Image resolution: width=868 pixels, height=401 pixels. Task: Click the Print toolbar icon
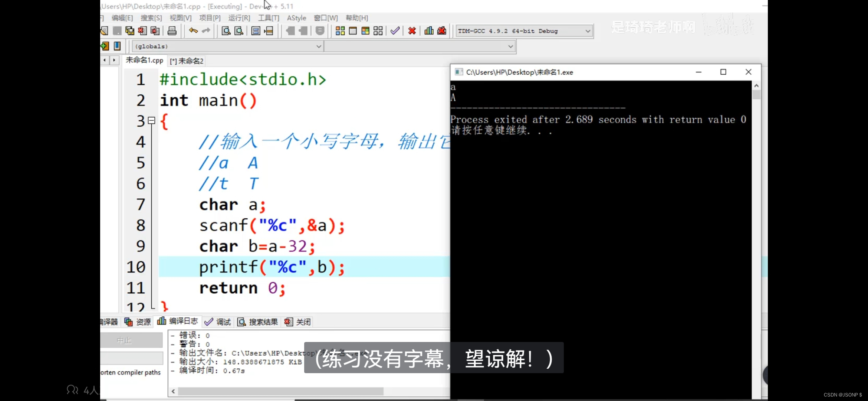click(172, 31)
